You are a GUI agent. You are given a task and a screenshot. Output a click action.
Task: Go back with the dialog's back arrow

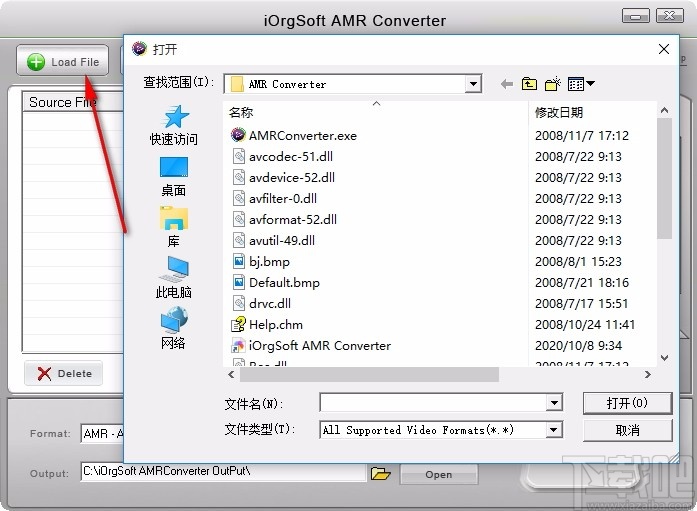(x=506, y=84)
